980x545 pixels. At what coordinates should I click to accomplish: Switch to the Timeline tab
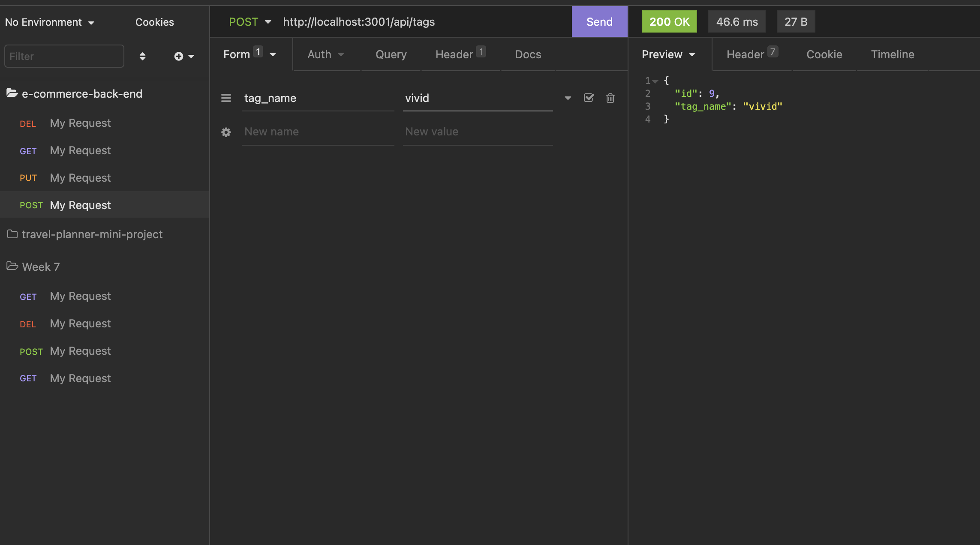click(892, 54)
